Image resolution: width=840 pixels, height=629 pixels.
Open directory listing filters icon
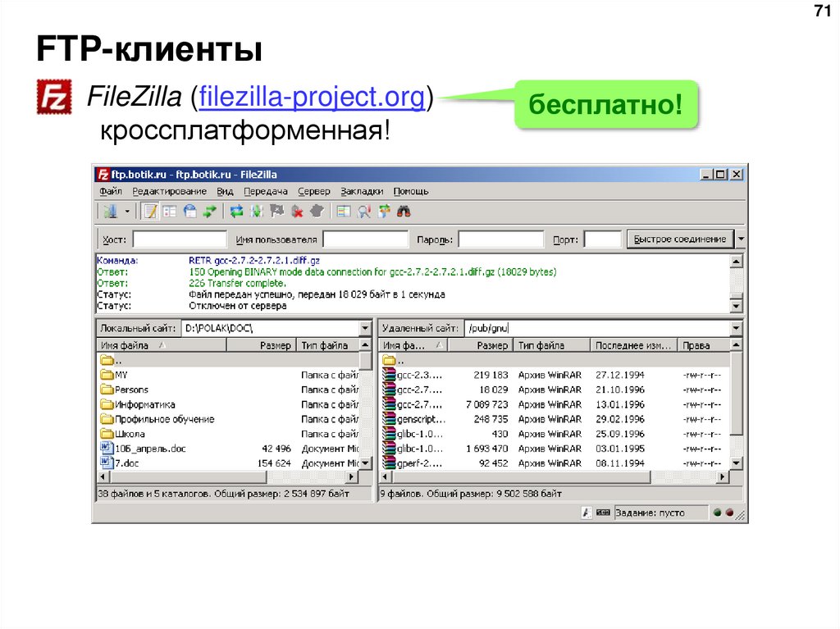point(344,211)
